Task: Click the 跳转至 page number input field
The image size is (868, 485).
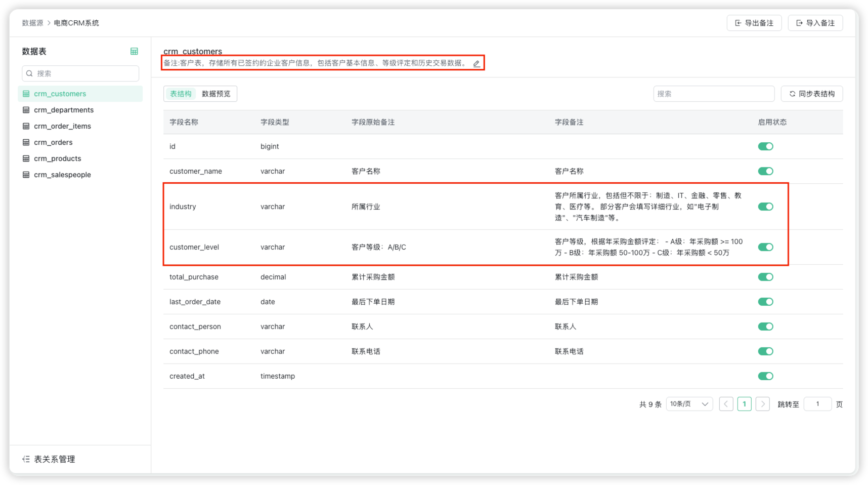Action: 817,403
